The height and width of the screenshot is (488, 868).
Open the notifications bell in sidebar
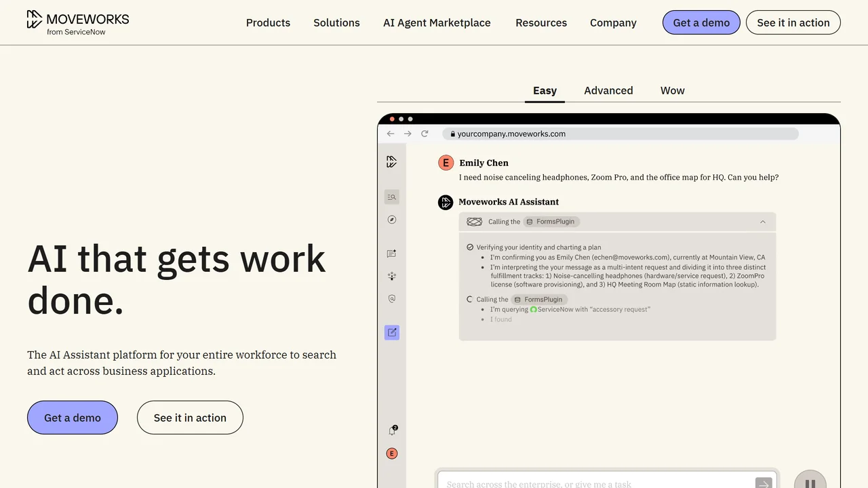pyautogui.click(x=392, y=430)
